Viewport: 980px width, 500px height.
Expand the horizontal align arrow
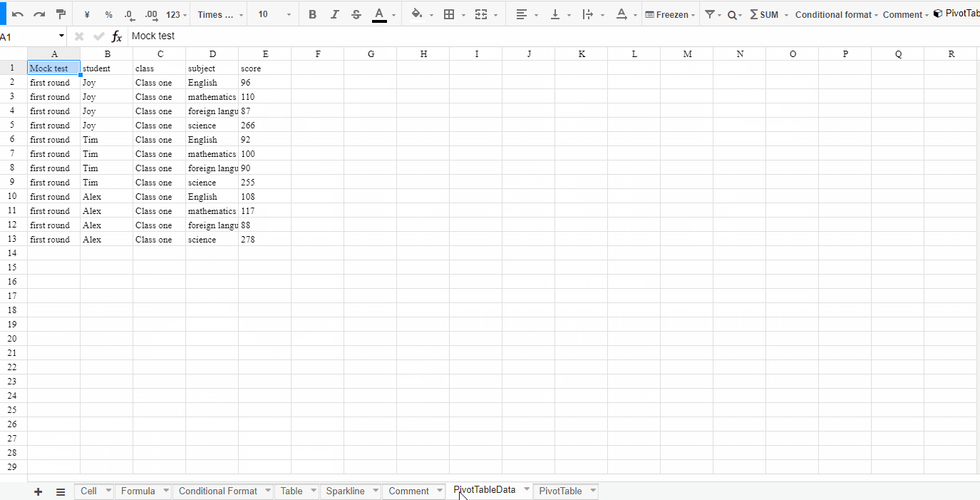536,15
